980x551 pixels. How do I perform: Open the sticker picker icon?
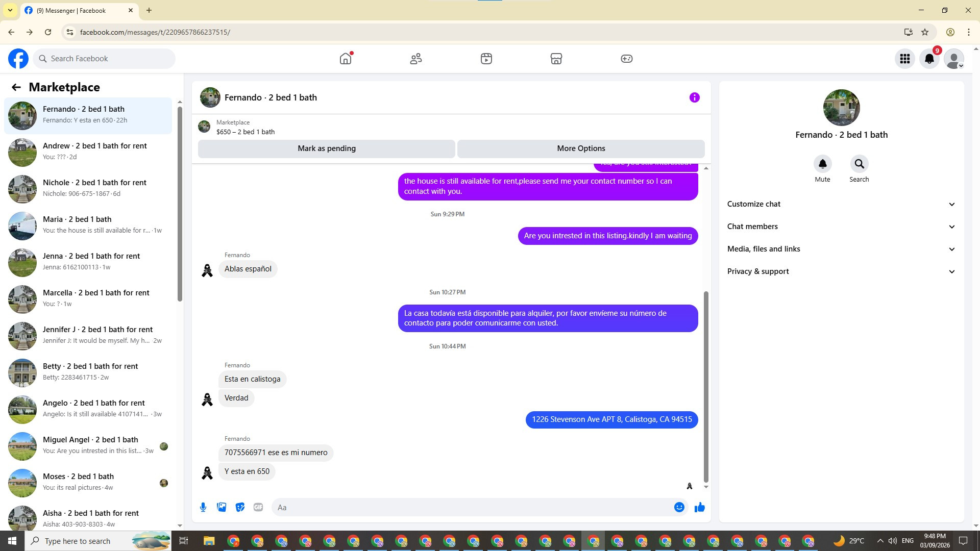click(x=240, y=507)
